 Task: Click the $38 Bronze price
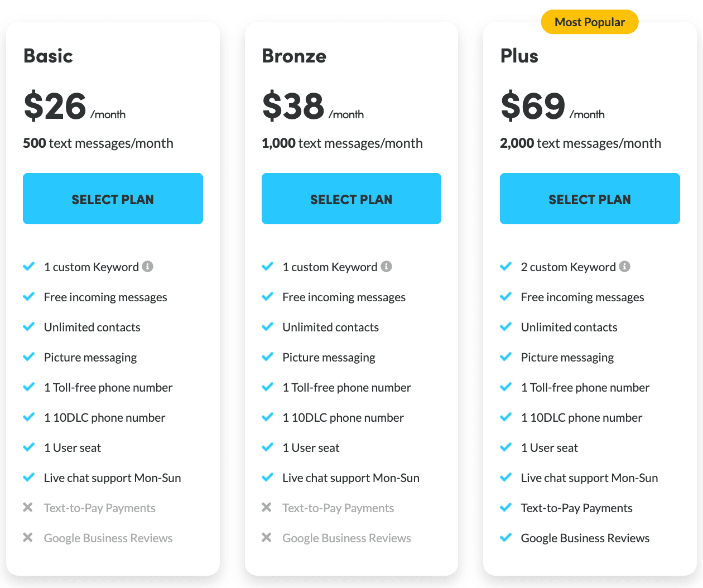pos(293,106)
